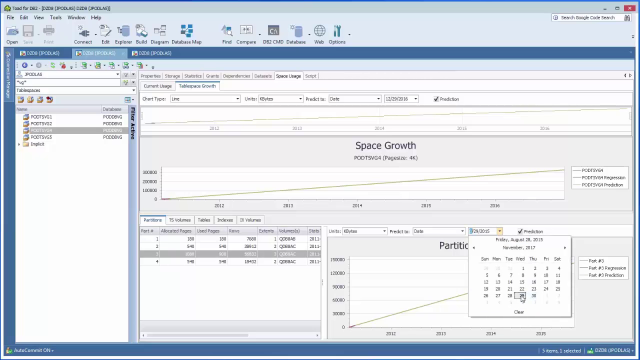
Task: Click AutoCommit ON in status bar
Action: click(x=33, y=350)
